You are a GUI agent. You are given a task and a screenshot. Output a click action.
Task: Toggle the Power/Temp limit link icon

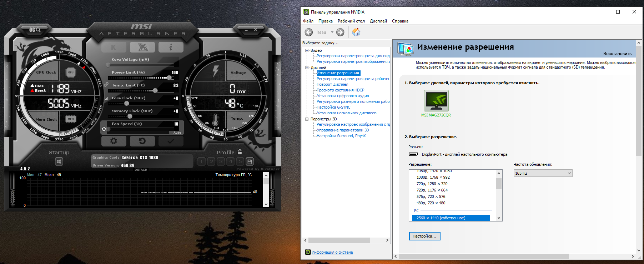point(106,85)
